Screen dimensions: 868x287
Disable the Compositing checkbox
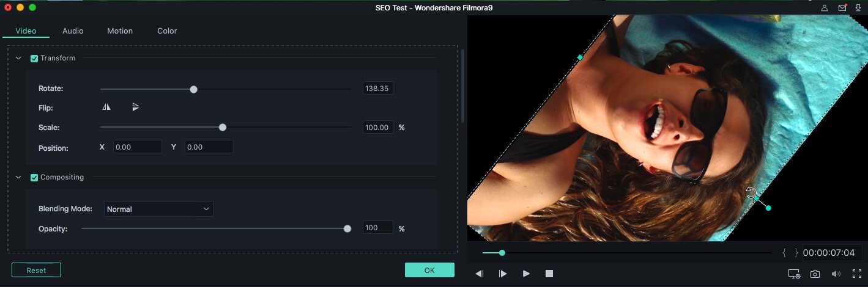point(34,177)
